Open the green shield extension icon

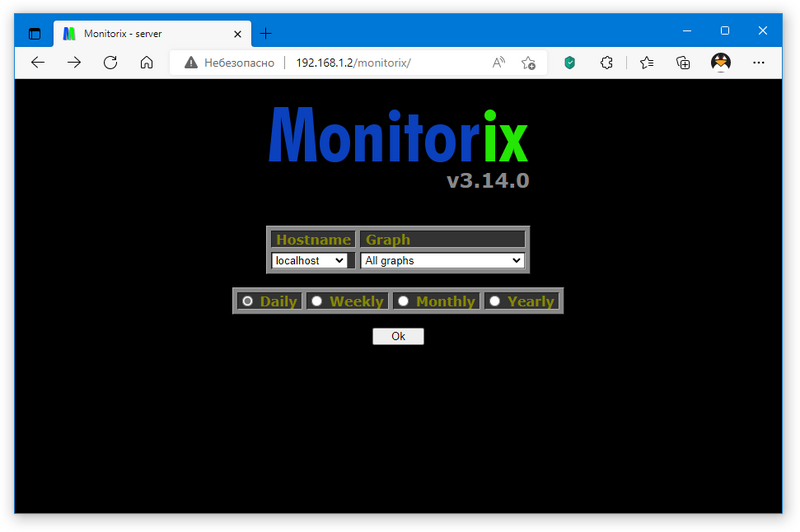570,63
